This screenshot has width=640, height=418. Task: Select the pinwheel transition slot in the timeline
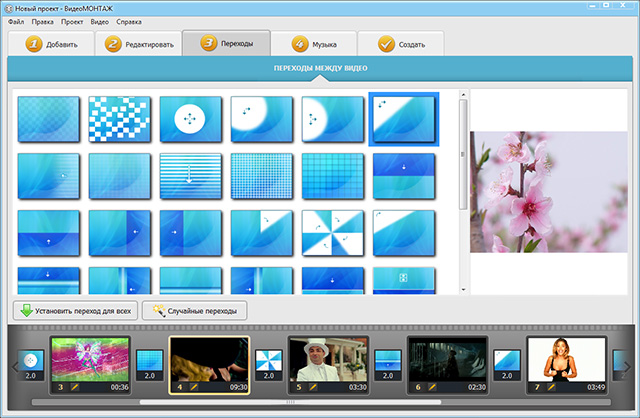pos(268,363)
